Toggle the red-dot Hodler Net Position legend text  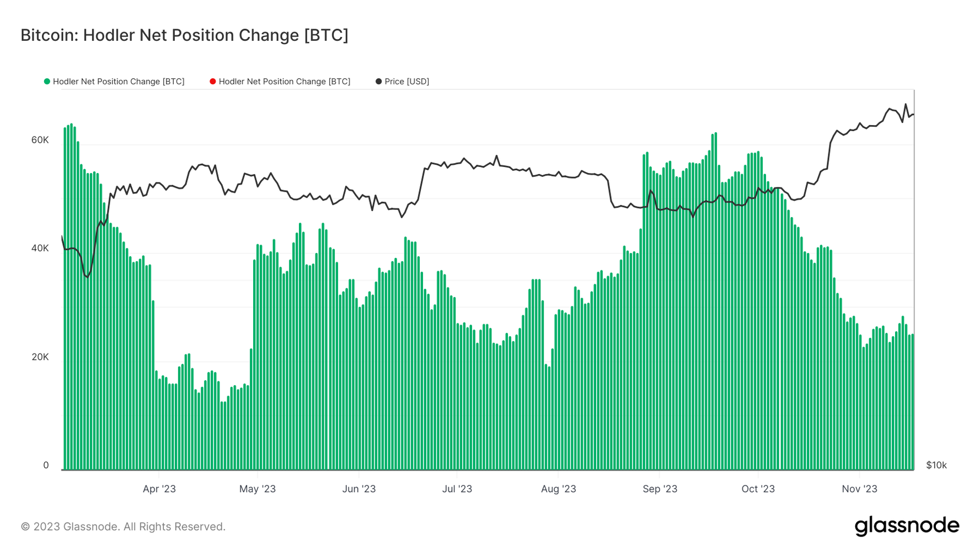tap(285, 82)
